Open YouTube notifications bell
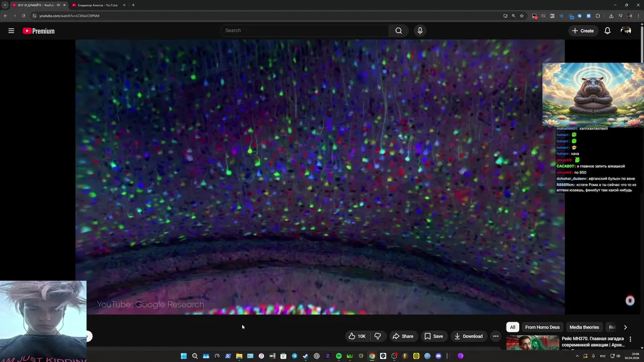This screenshot has height=362, width=644. pos(607,31)
